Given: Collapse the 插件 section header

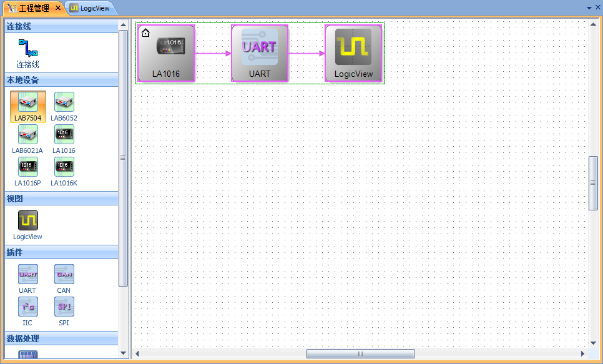Looking at the screenshot, I should tap(62, 252).
